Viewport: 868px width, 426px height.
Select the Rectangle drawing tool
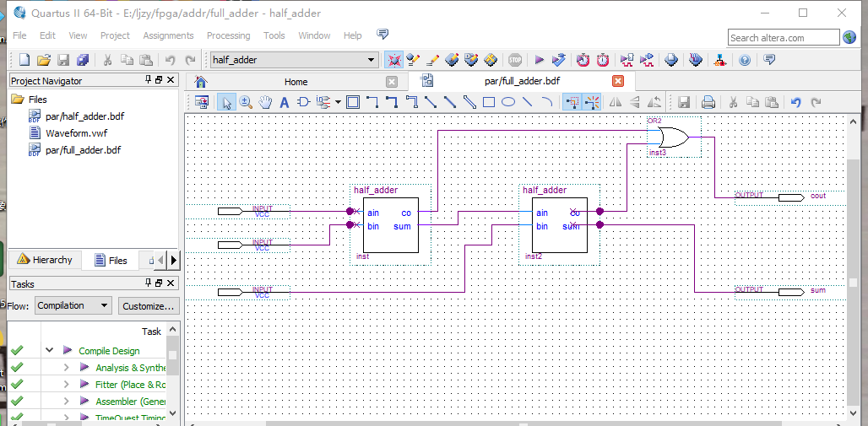(x=488, y=102)
